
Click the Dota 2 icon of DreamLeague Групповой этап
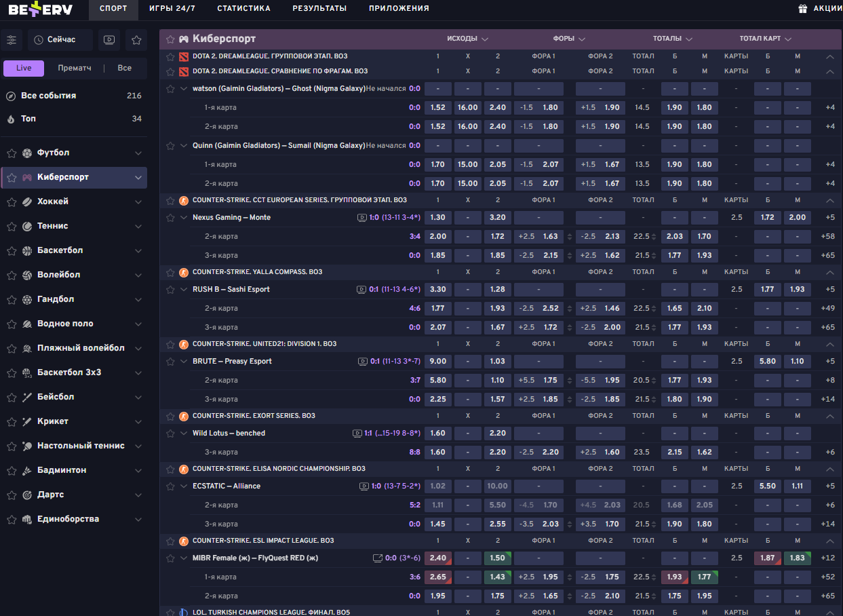coord(183,57)
